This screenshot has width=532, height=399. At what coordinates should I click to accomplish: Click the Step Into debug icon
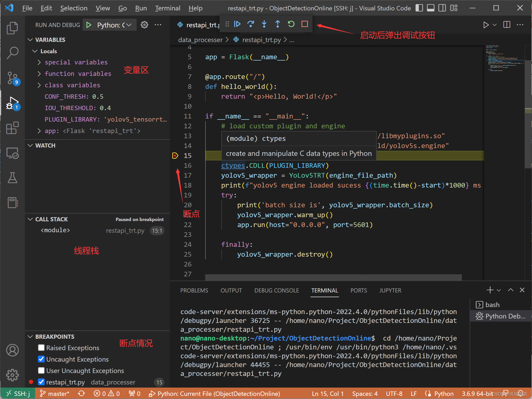[264, 24]
